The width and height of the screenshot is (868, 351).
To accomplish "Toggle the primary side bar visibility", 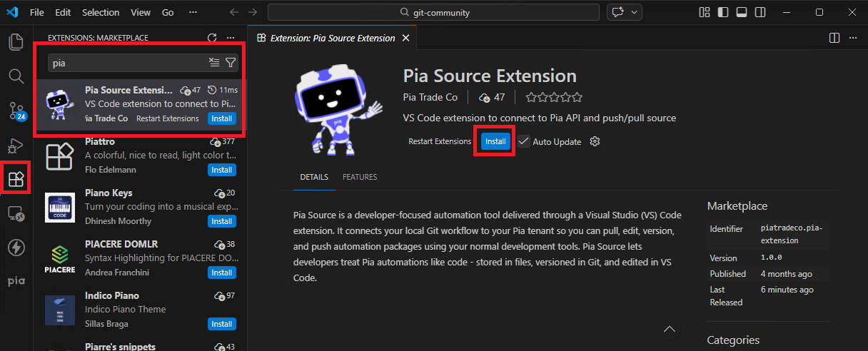I will pos(723,12).
